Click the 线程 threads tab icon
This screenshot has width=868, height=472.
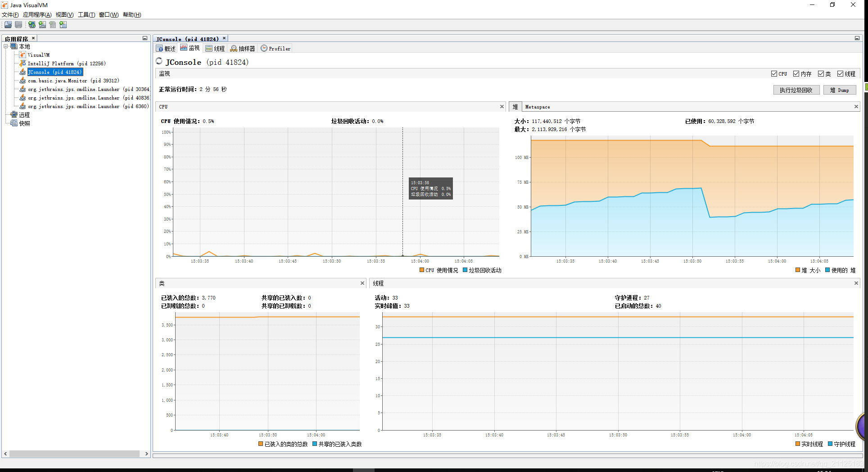pyautogui.click(x=209, y=49)
